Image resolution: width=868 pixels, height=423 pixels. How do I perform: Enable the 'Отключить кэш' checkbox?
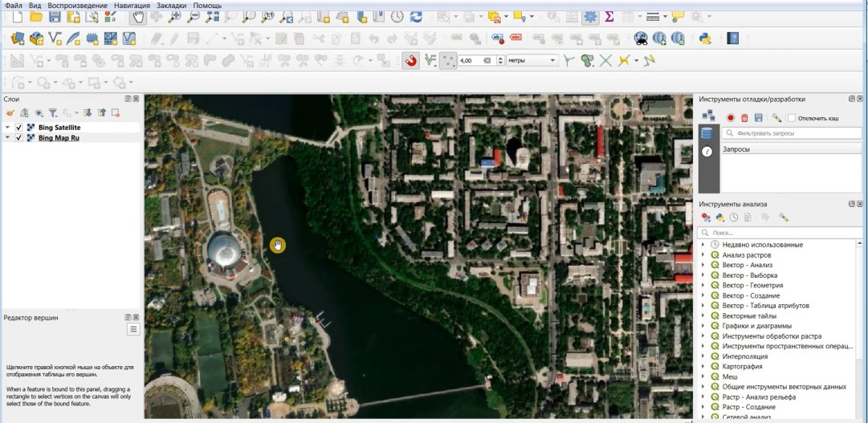(792, 118)
